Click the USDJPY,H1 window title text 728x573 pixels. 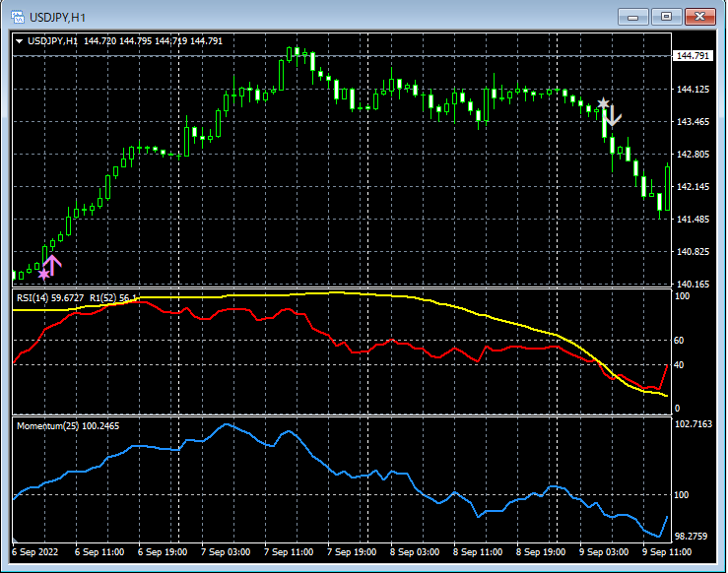point(57,18)
